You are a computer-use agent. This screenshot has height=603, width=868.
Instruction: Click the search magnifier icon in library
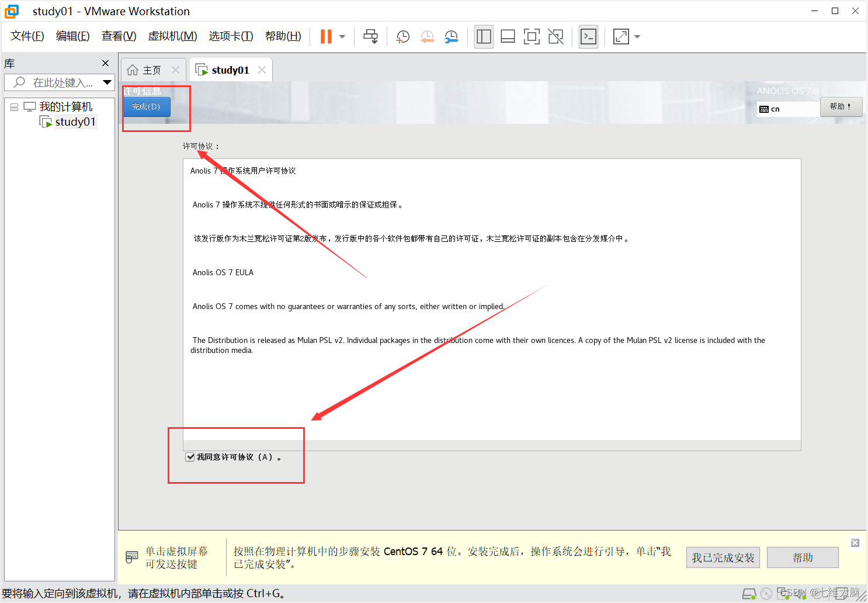coord(19,82)
